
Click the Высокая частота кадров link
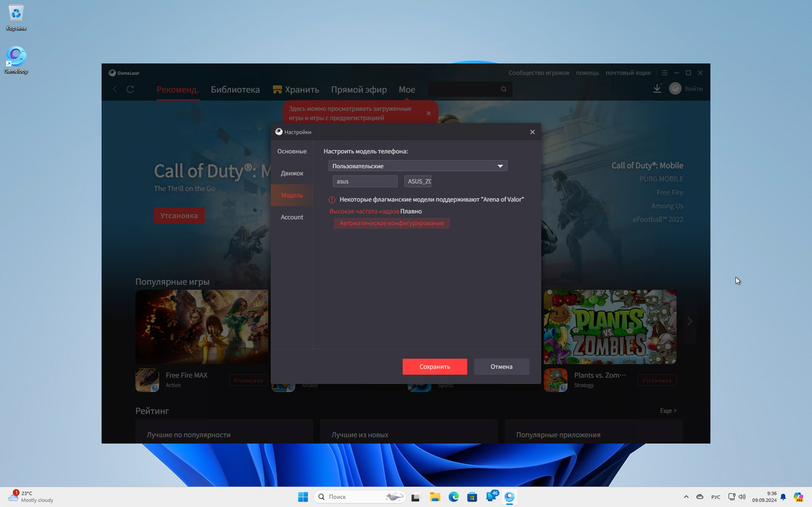[x=364, y=211]
